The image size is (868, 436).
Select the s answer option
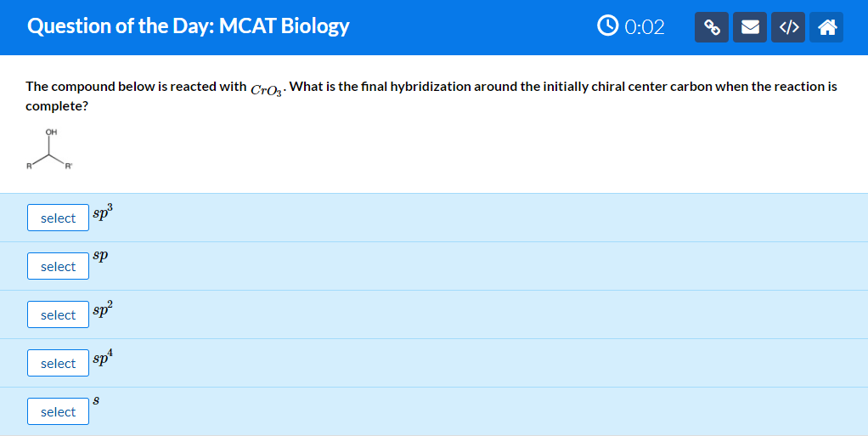(58, 411)
